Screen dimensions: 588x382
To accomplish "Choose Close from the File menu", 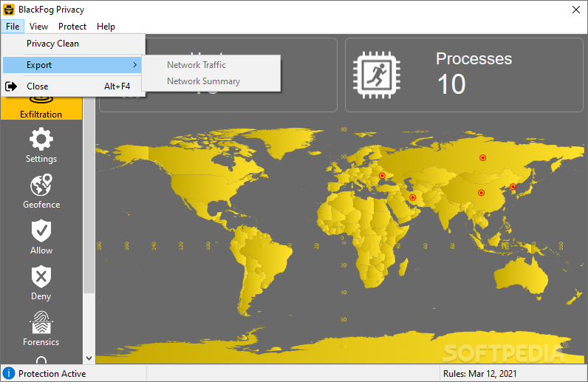I will click(x=74, y=86).
